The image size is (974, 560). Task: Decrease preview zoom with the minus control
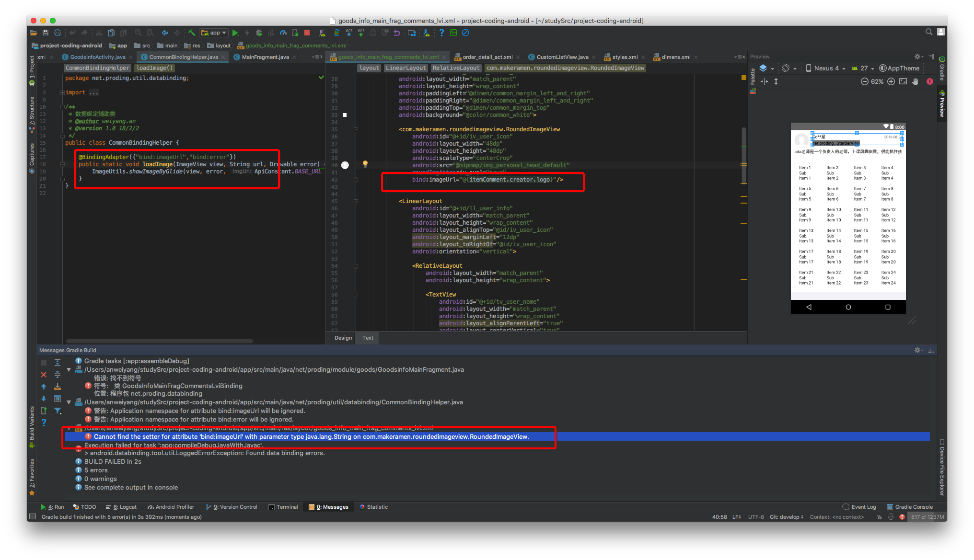(x=865, y=81)
